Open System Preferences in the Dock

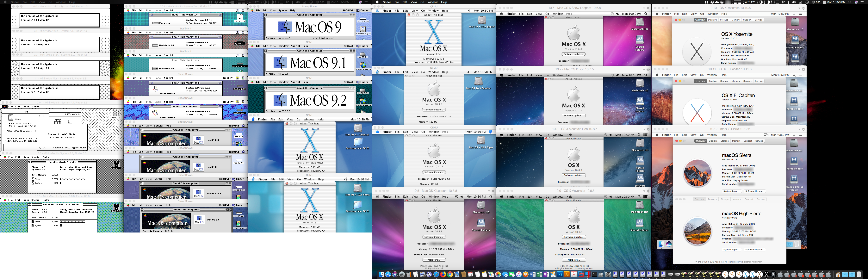[608, 274]
